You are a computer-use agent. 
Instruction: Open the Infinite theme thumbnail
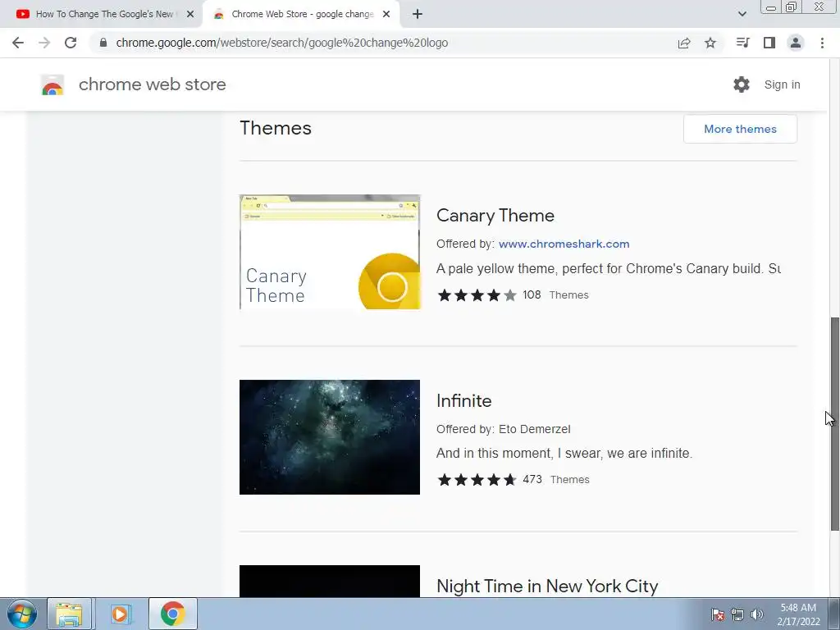click(x=330, y=437)
